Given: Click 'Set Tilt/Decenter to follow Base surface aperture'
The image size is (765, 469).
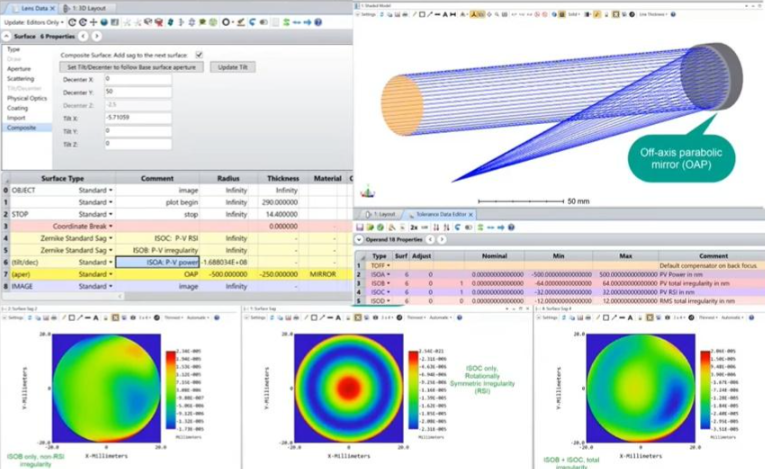Looking at the screenshot, I should (x=132, y=67).
